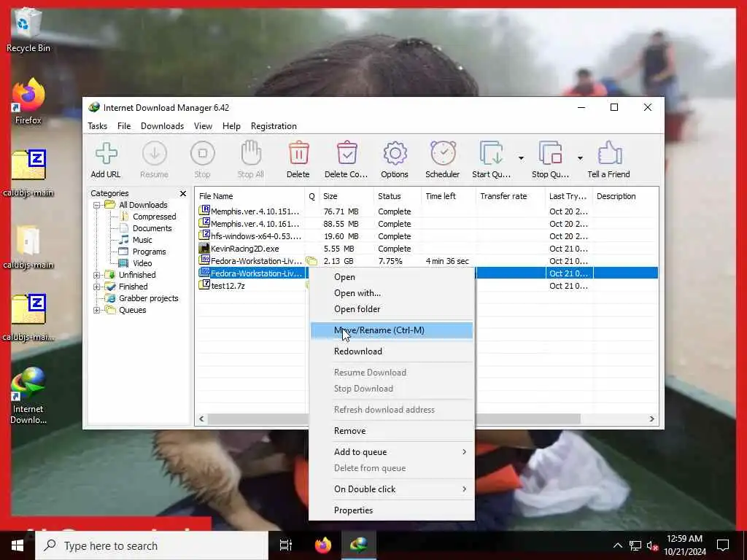Click the Add URL toolbar icon
This screenshot has width=747, height=560.
click(x=106, y=154)
